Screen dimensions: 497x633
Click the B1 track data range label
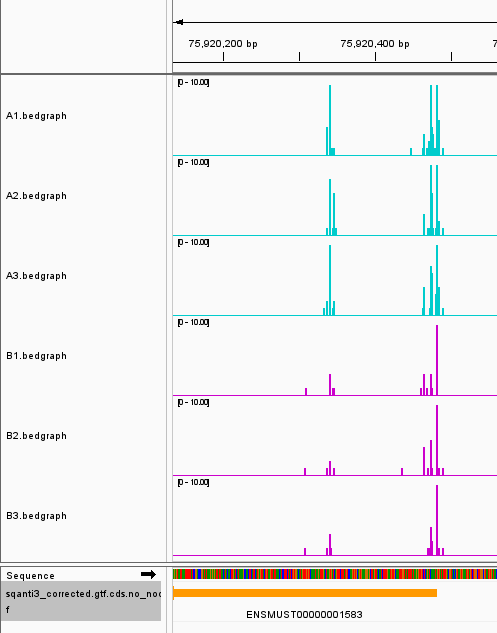pyautogui.click(x=193, y=322)
